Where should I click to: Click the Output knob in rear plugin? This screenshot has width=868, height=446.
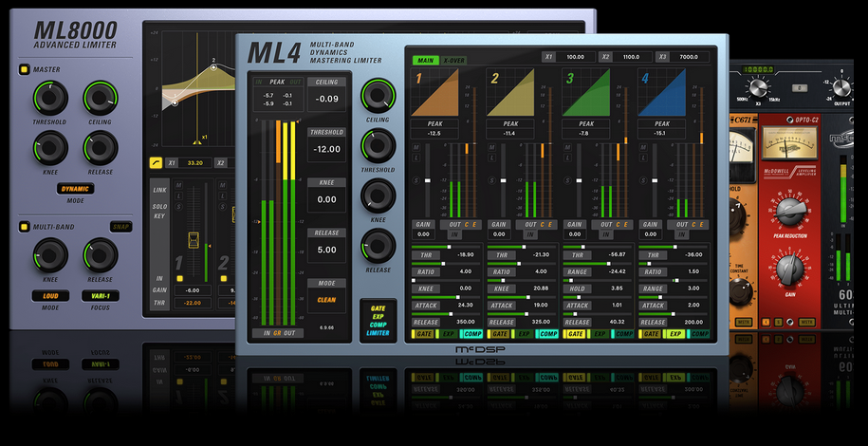coord(840,87)
